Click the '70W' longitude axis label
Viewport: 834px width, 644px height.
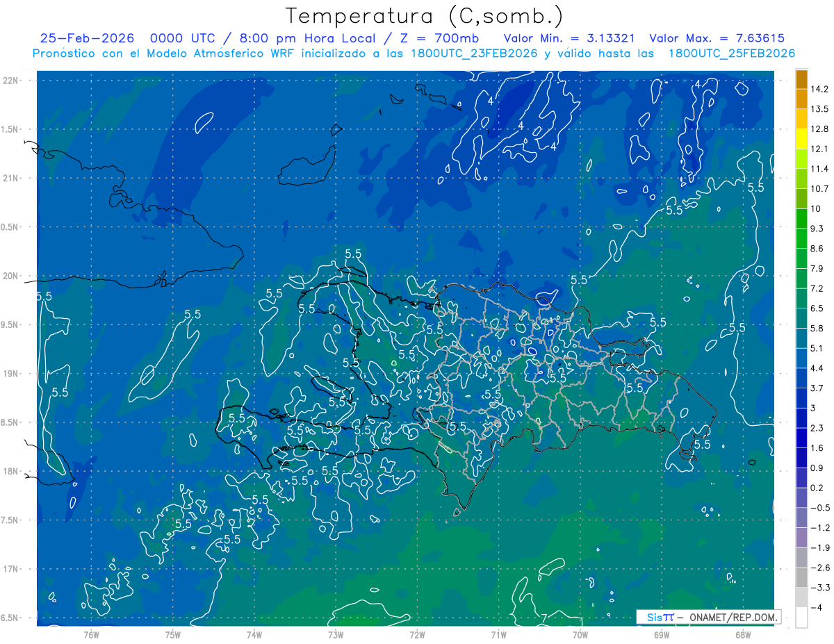click(x=580, y=635)
